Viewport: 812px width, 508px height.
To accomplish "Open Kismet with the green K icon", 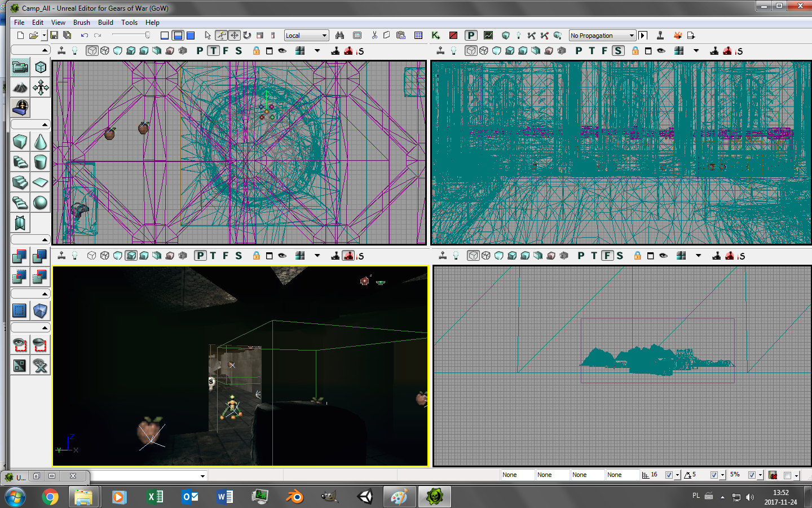I will tap(436, 35).
